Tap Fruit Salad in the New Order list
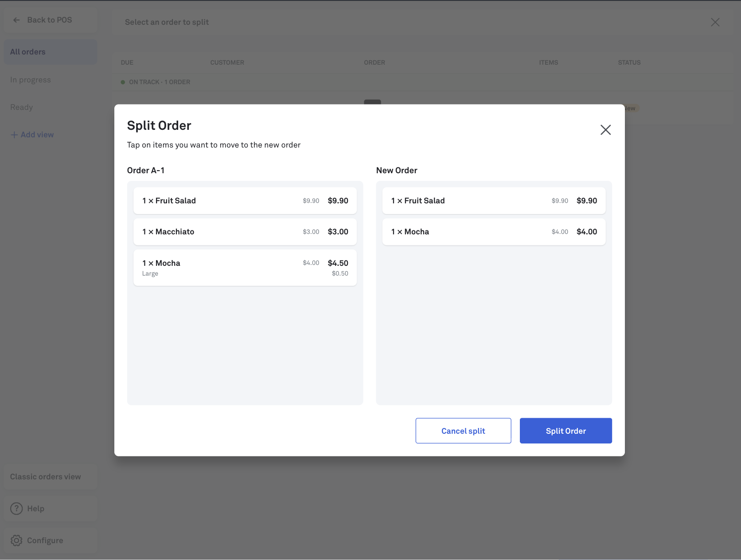Image resolution: width=741 pixels, height=560 pixels. coord(494,201)
